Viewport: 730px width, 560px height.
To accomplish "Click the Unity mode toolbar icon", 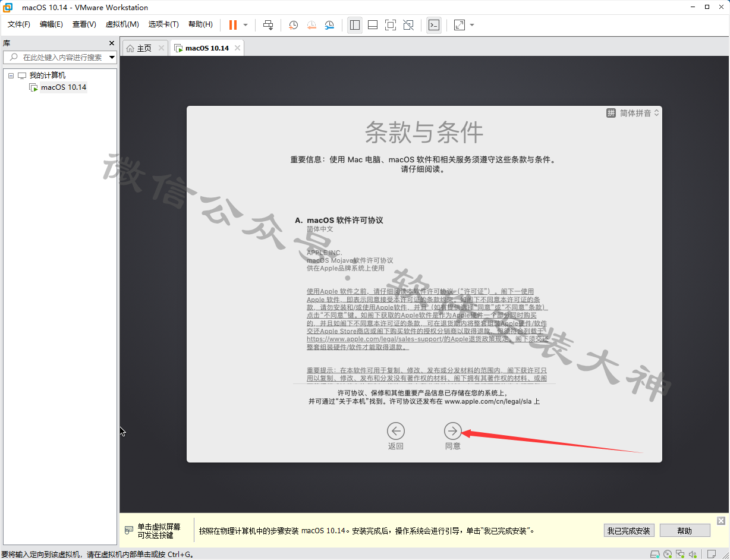I will (x=408, y=25).
